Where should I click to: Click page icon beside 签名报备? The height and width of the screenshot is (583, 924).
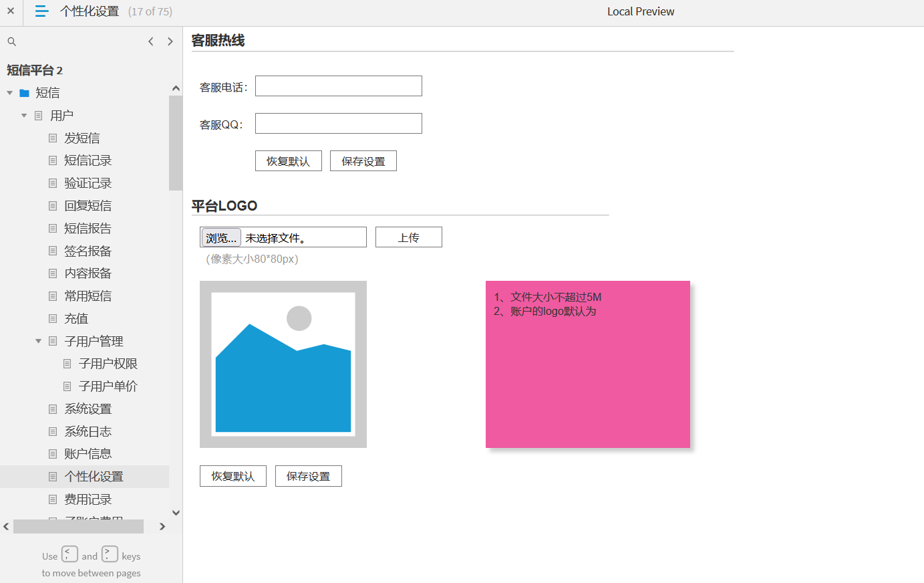click(x=53, y=251)
